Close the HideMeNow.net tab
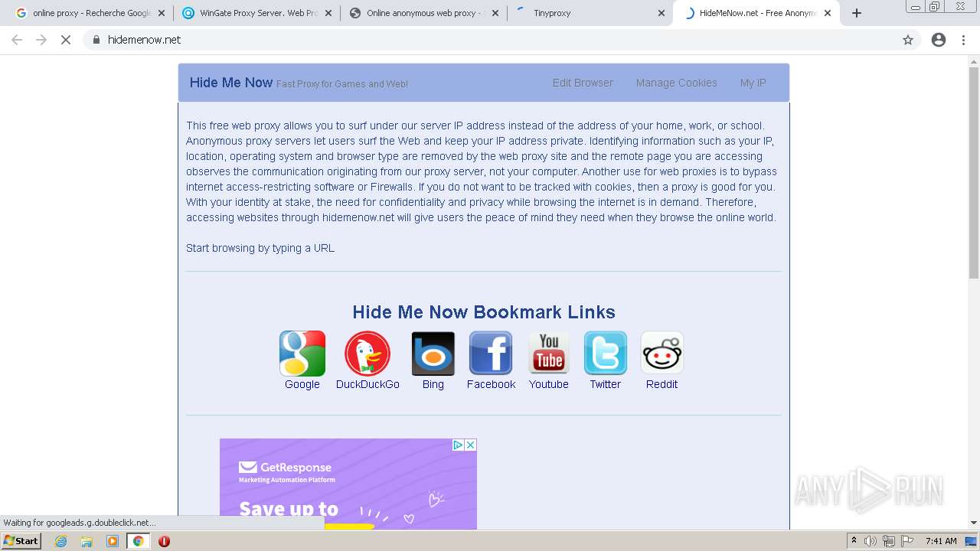The image size is (980, 551). 828,13
